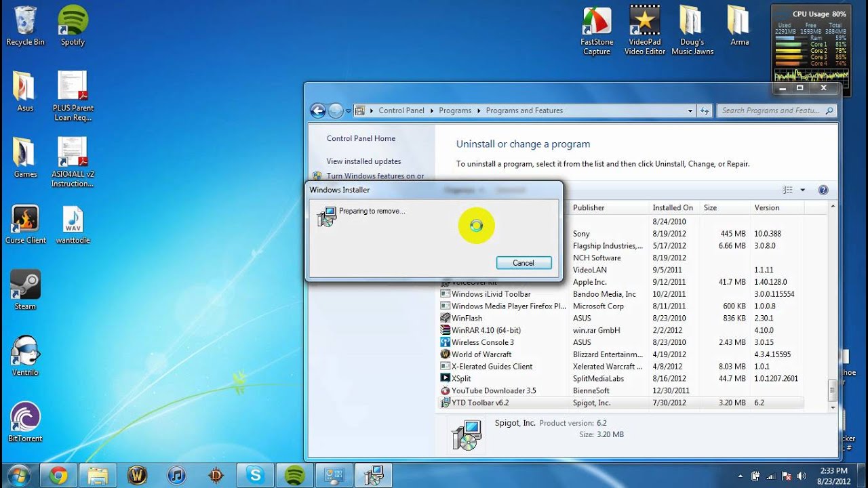This screenshot has width=868, height=488.
Task: Open World of Warcraft taskbar icon
Action: 137,475
